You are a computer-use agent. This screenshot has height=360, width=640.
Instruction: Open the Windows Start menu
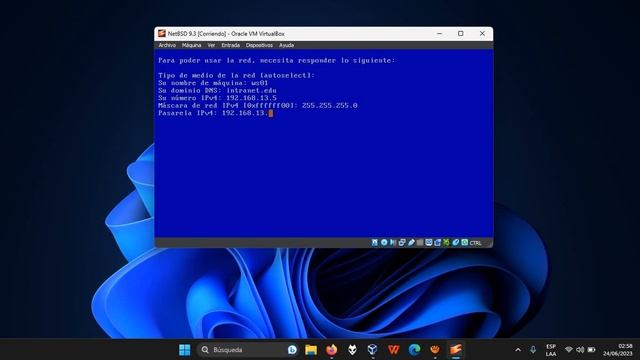[x=184, y=350]
